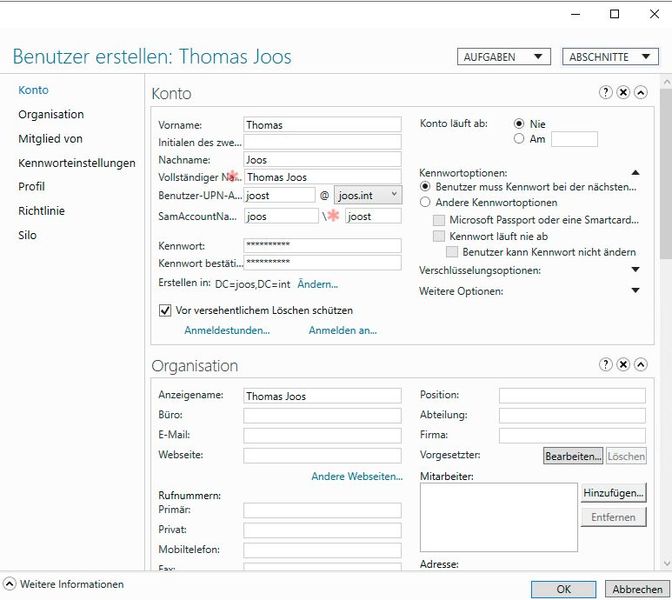Check Microsoft Passport oder eine Smartcard box
Image resolution: width=672 pixels, height=600 pixels.
pos(439,220)
